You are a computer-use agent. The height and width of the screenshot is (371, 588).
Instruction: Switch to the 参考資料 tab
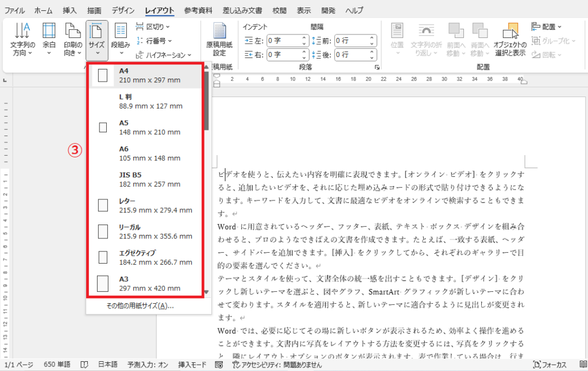[198, 10]
